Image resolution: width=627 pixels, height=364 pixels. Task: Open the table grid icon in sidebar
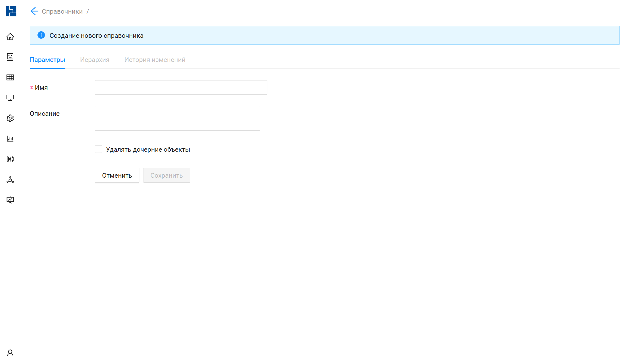(10, 77)
